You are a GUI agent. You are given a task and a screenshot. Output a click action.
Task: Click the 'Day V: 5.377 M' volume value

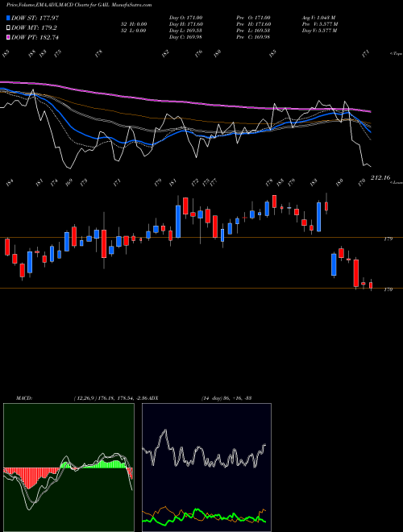pos(319,31)
